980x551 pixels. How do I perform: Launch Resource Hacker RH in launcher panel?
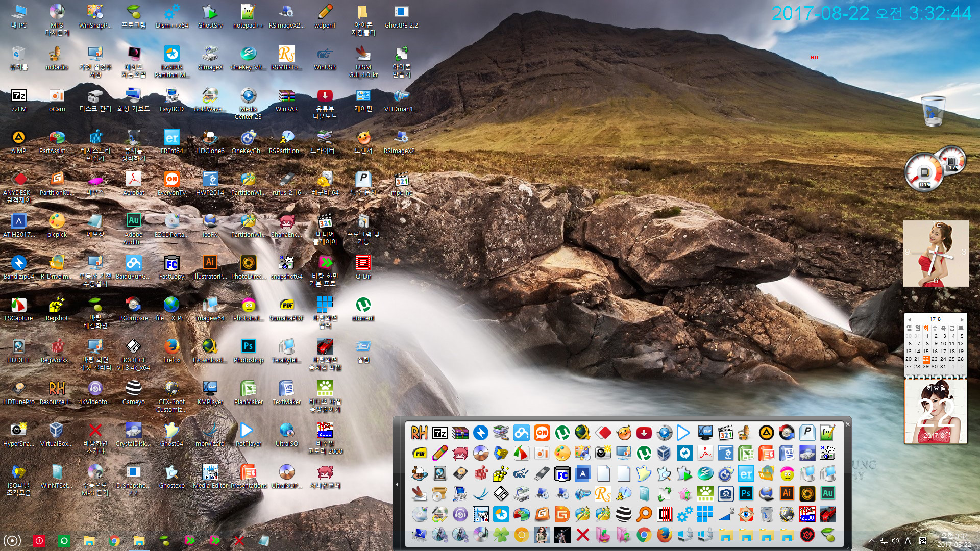tap(419, 433)
